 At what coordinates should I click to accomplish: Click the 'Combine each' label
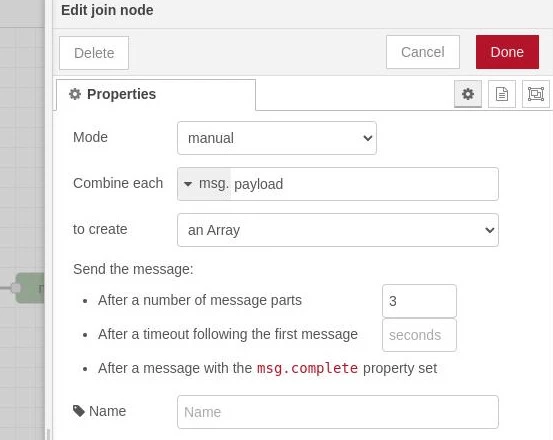[118, 183]
